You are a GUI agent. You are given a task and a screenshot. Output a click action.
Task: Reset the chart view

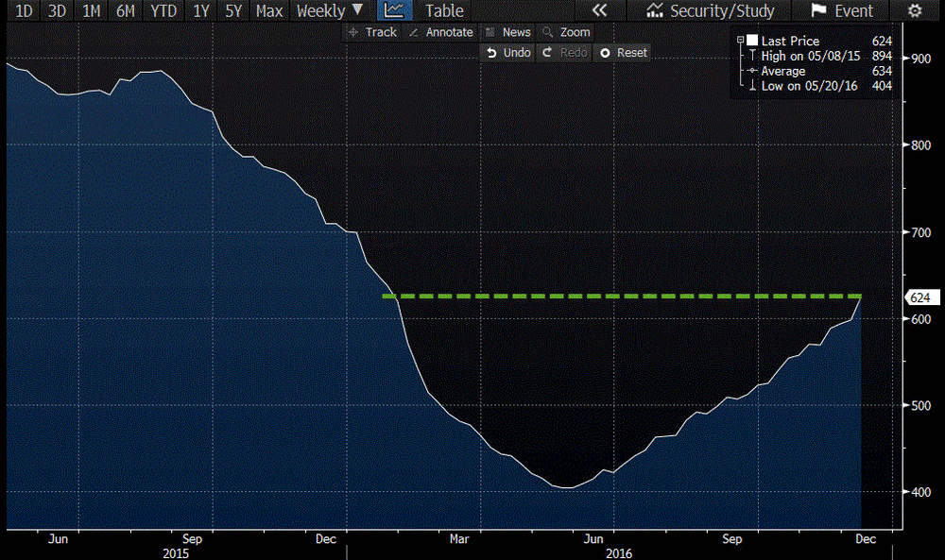tap(624, 53)
